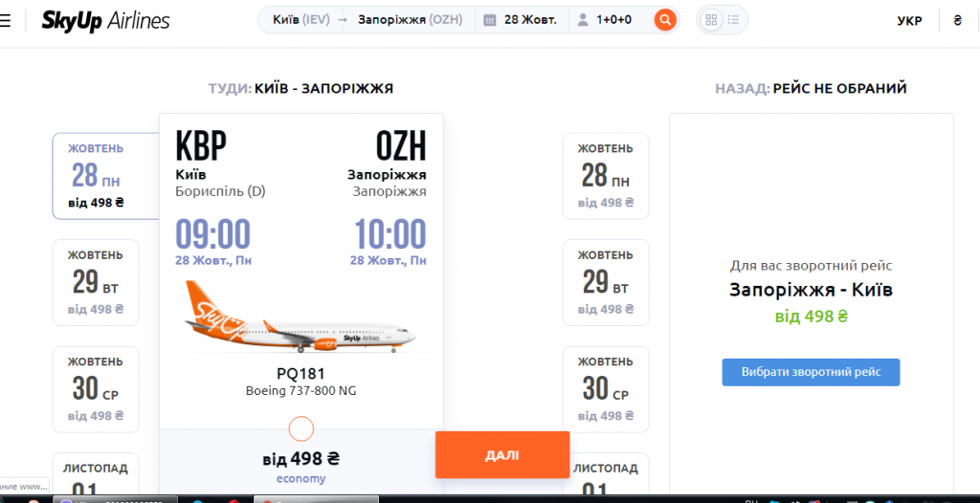The height and width of the screenshot is (503, 980).
Task: Select return date Жовтень 28 ПН
Action: (x=606, y=176)
